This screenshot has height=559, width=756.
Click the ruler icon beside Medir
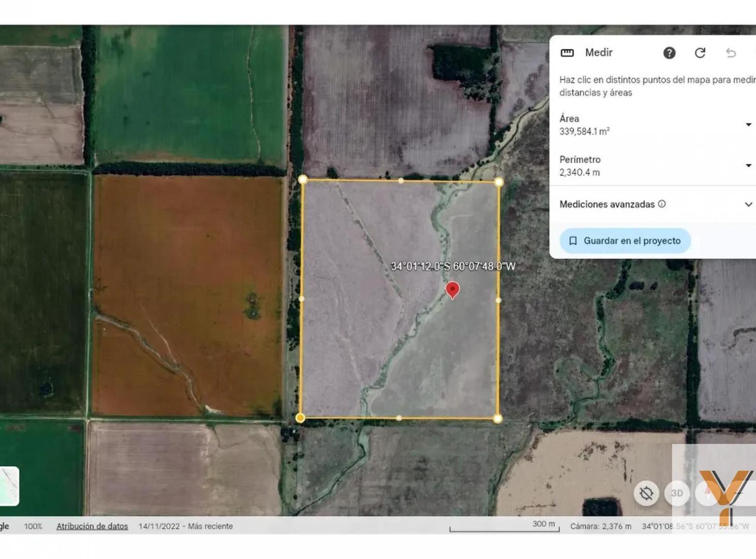click(x=567, y=53)
